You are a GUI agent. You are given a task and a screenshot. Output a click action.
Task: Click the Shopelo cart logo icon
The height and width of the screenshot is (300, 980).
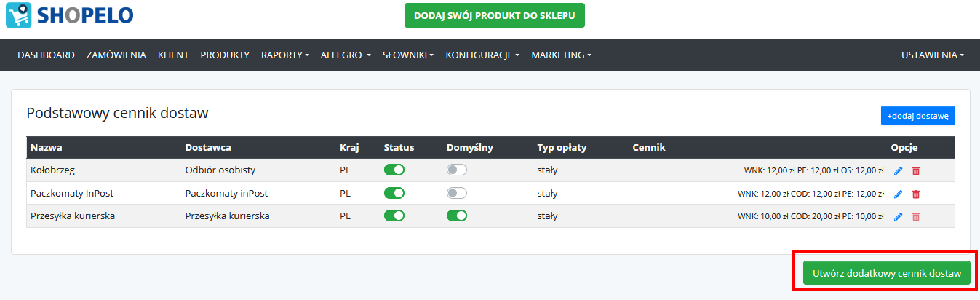[18, 15]
